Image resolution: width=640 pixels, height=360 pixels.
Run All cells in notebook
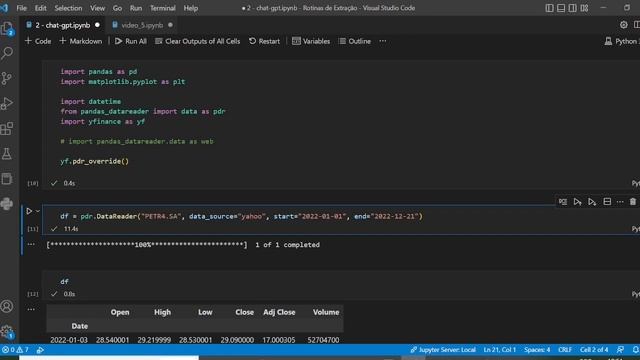(x=131, y=41)
